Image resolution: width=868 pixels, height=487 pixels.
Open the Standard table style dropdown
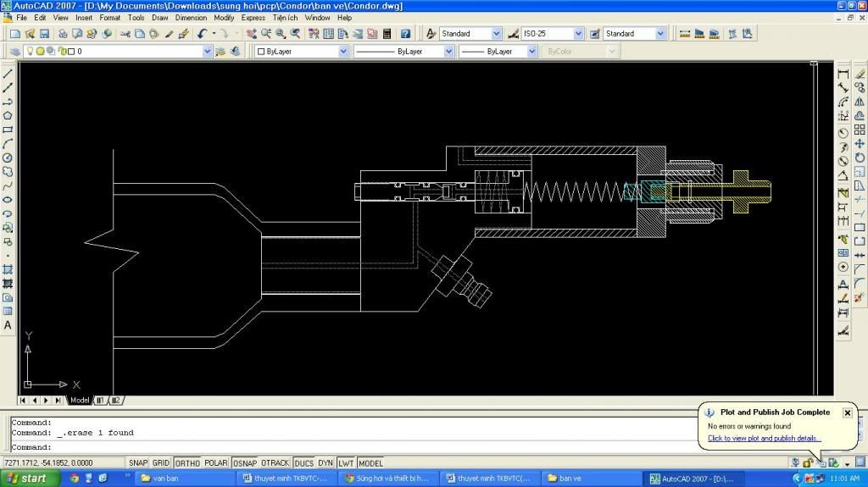coord(660,34)
